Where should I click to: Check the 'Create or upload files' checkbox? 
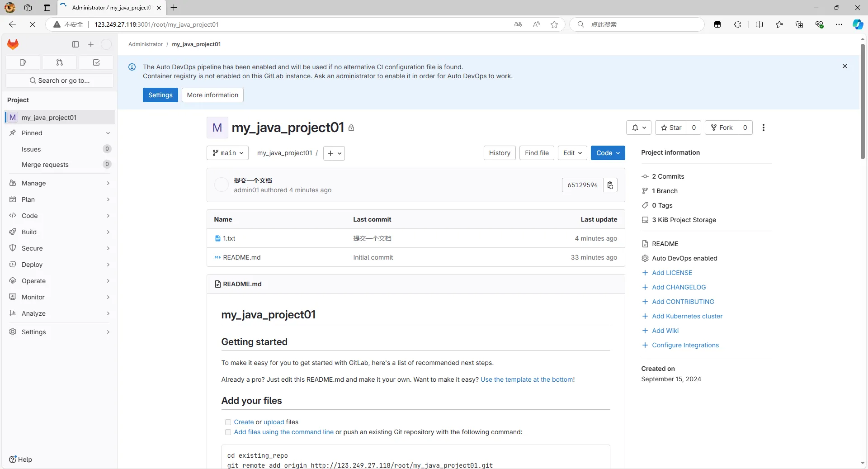coord(228,422)
